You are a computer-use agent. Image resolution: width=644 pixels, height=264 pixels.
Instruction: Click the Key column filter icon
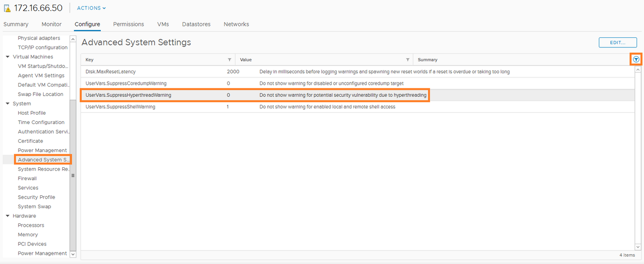pos(230,60)
